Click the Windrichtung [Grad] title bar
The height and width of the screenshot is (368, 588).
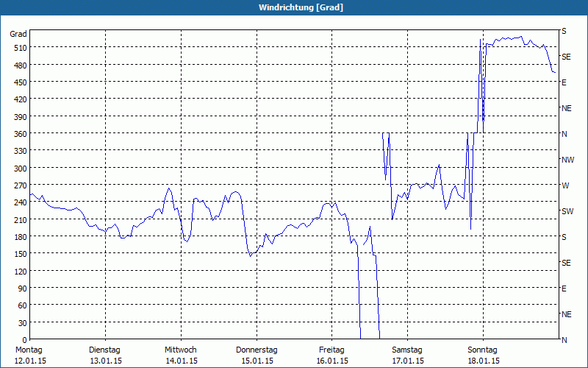(294, 7)
